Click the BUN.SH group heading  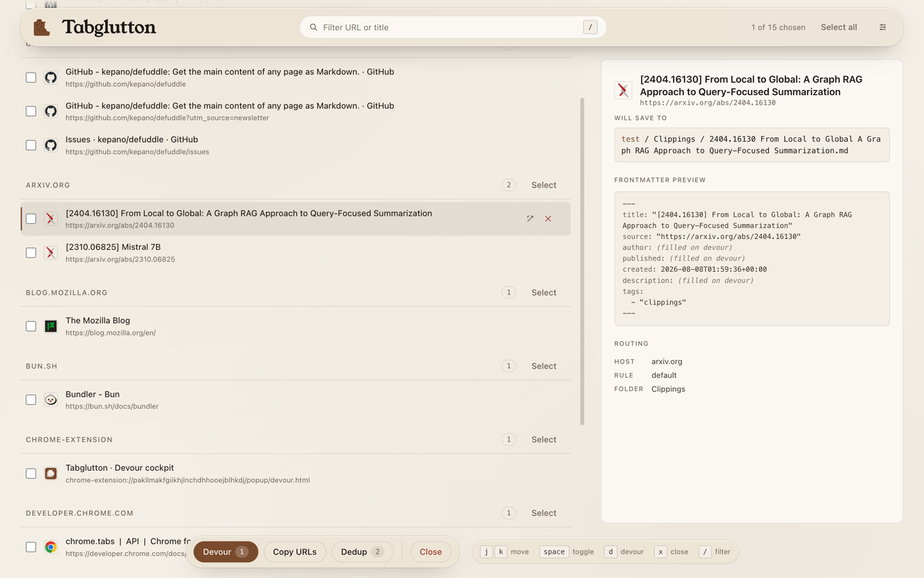42,366
